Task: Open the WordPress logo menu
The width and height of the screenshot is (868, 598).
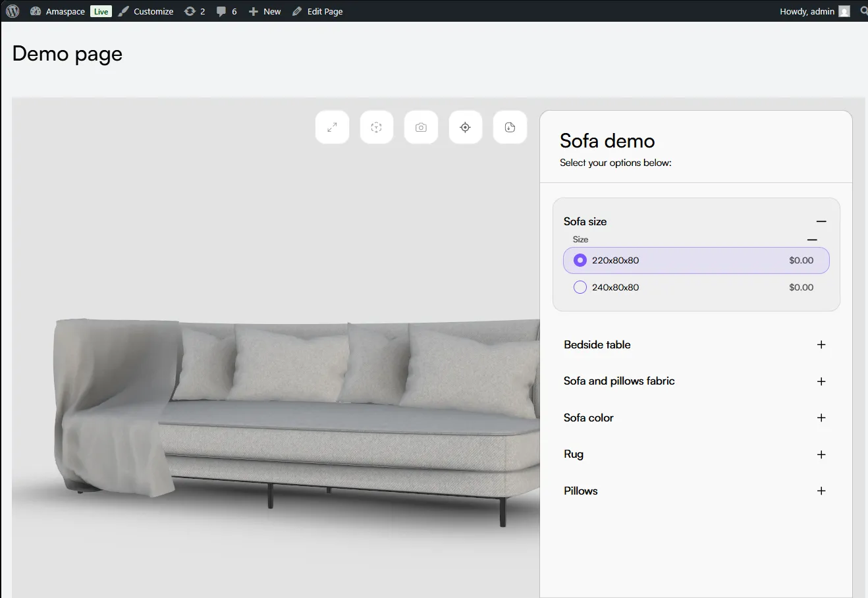Action: 13,11
